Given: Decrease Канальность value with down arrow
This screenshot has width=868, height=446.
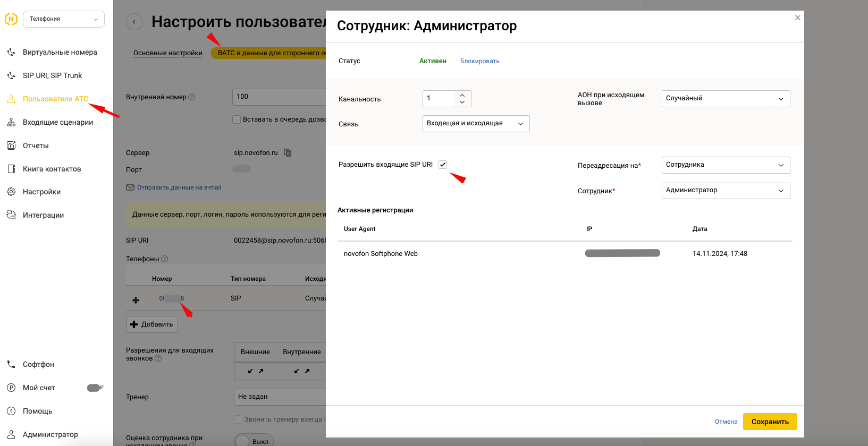Looking at the screenshot, I should click(x=462, y=102).
